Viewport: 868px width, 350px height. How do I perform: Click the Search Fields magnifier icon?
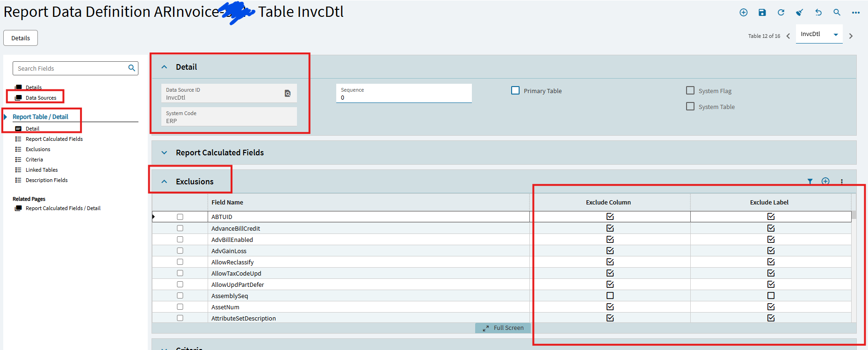pos(132,68)
